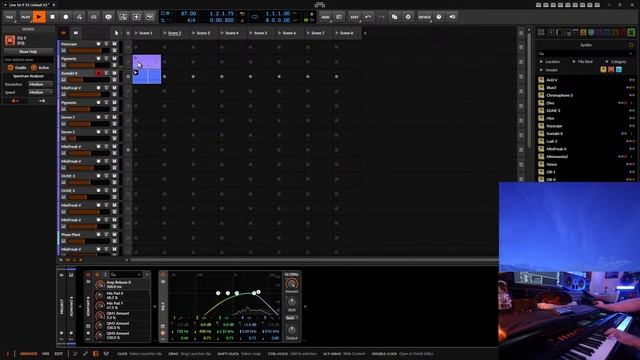Click the add scene plus button
The height and width of the screenshot is (360, 640).
[365, 33]
